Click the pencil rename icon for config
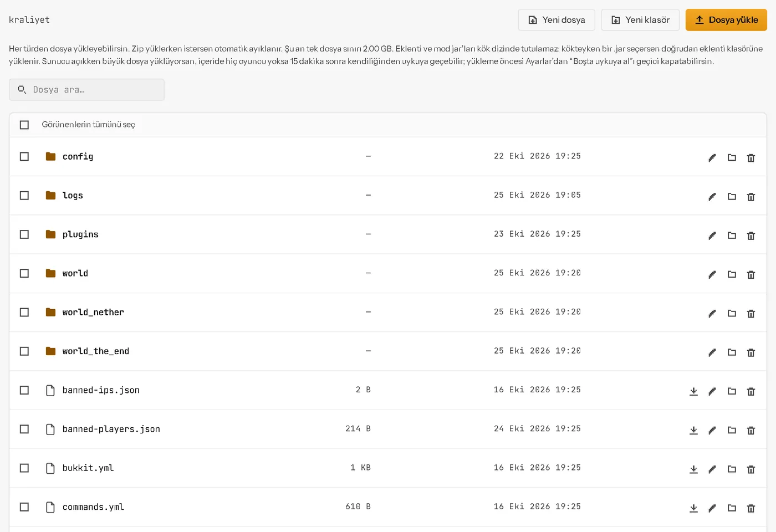 click(x=712, y=158)
